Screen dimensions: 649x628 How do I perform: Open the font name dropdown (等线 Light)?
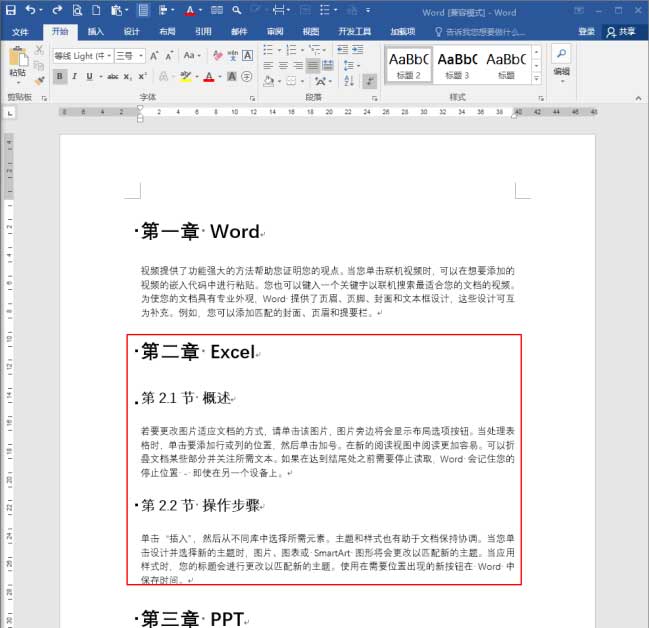109,56
